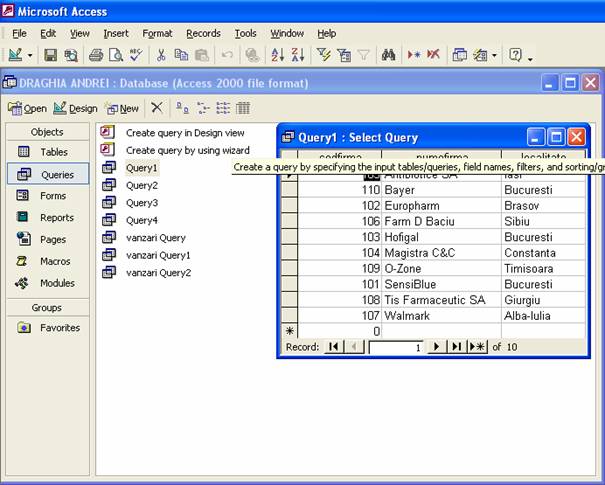Click the Find binoculars icon
The height and width of the screenshot is (485, 605).
[389, 56]
